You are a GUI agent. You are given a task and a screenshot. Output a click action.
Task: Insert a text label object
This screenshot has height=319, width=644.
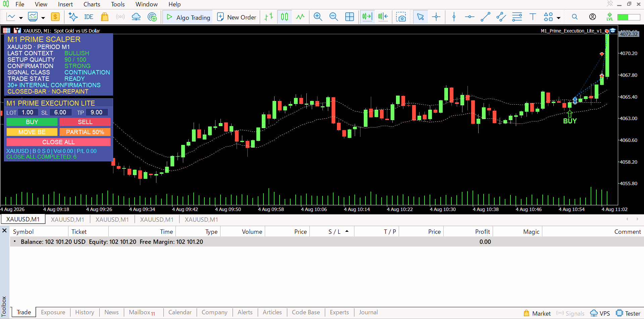pos(533,17)
